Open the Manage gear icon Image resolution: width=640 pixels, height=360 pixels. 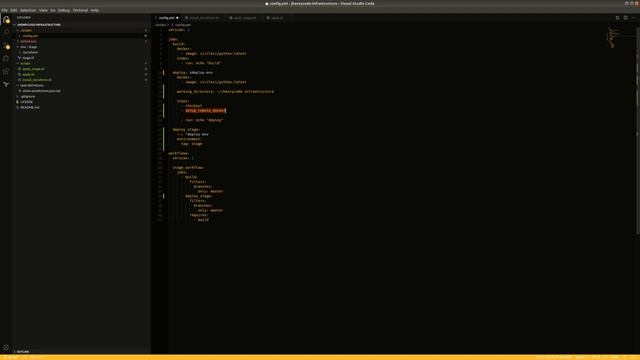click(x=6, y=348)
